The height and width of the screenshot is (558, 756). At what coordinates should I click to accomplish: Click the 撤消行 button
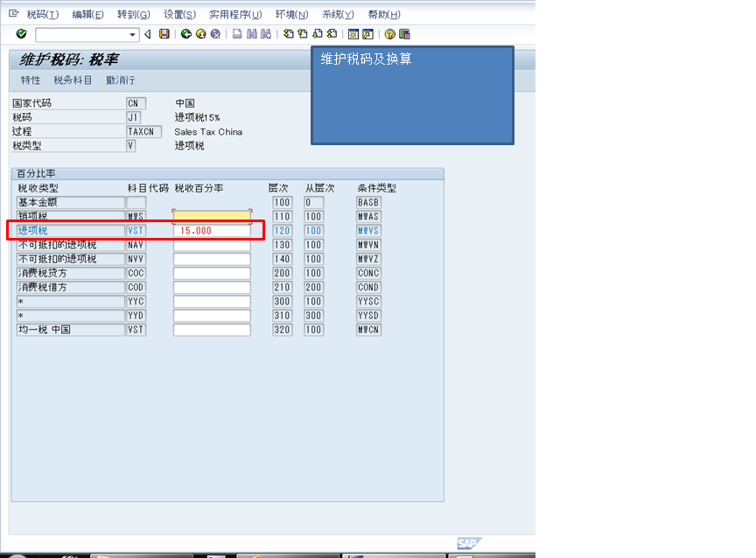(120, 80)
